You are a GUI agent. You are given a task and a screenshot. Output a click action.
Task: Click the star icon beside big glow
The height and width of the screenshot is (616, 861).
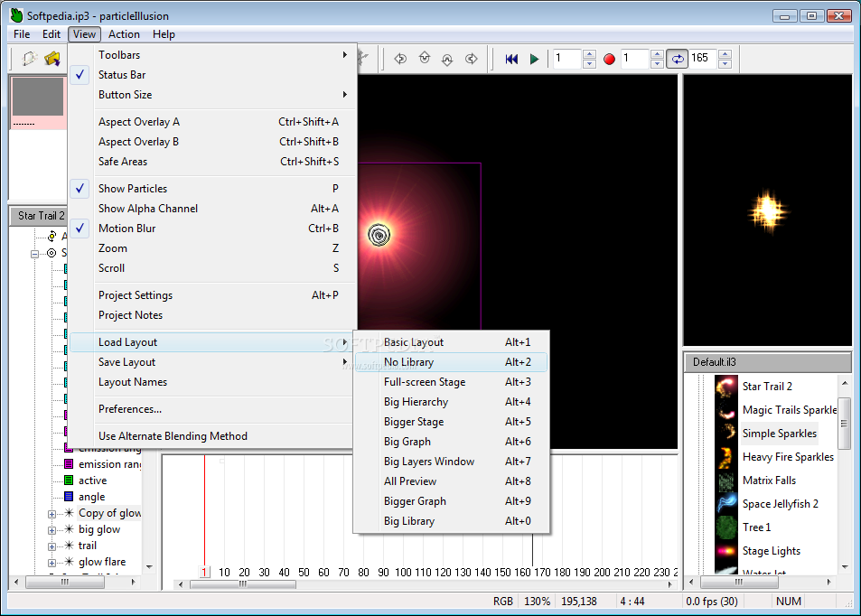click(70, 528)
